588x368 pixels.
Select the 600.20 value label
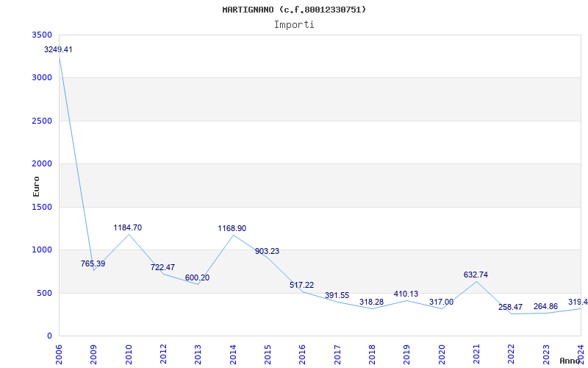(197, 278)
